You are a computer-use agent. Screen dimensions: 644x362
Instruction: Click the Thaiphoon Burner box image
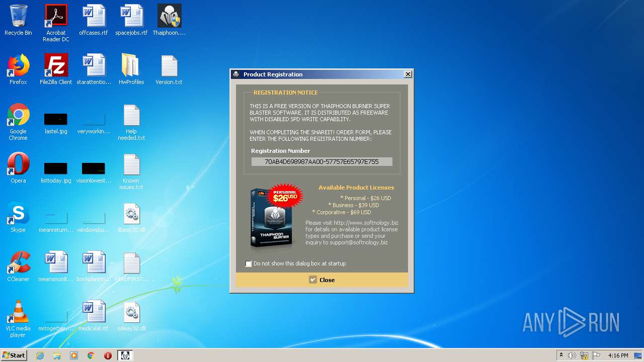(x=271, y=219)
